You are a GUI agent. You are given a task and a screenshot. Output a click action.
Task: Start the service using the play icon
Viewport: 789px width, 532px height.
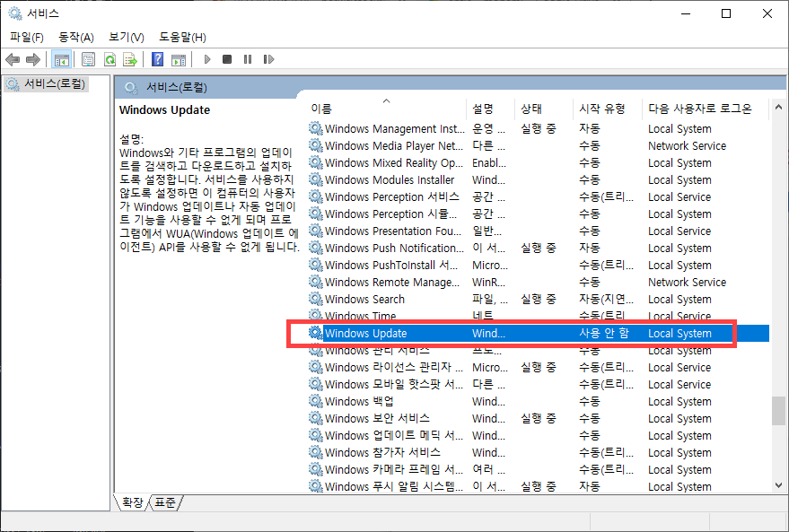[x=206, y=59]
